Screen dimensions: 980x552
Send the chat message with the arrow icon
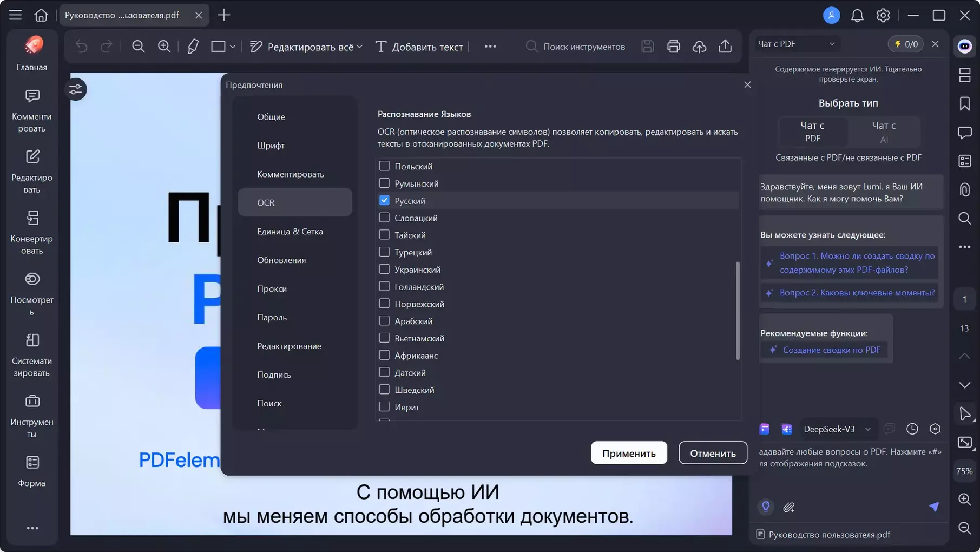coord(934,507)
